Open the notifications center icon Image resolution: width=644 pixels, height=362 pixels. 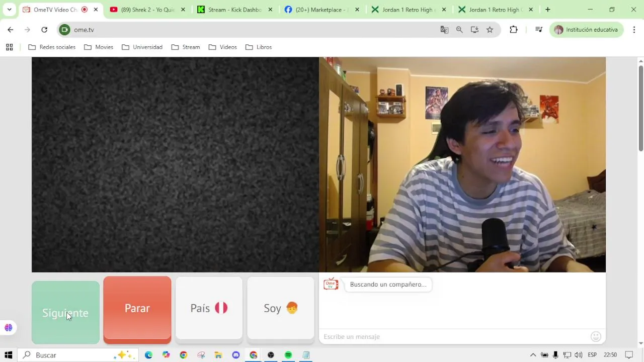coord(628,355)
